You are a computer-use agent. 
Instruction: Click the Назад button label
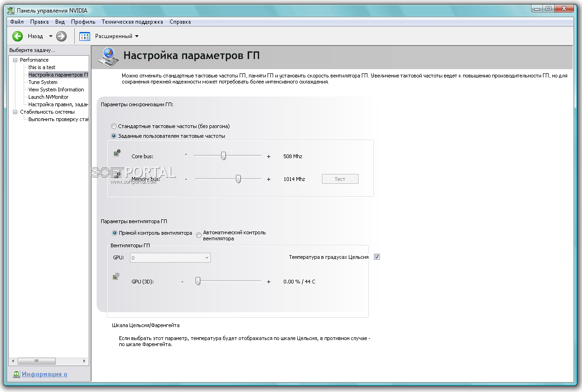35,36
